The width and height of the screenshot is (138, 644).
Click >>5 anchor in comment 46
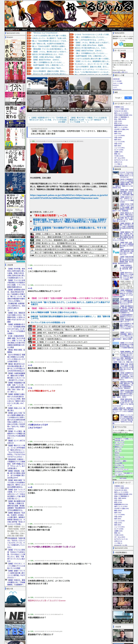(30, 487)
